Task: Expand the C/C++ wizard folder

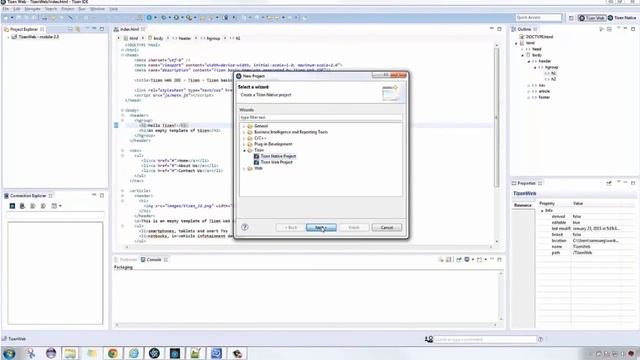Action: [244, 138]
